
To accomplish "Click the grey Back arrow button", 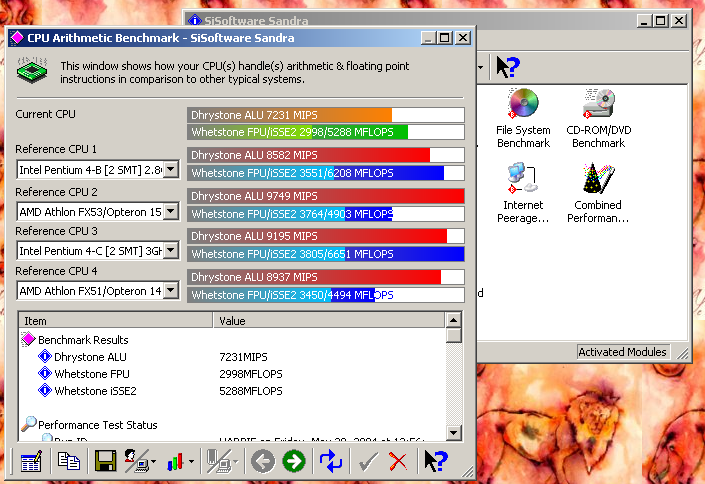I will pos(263,461).
